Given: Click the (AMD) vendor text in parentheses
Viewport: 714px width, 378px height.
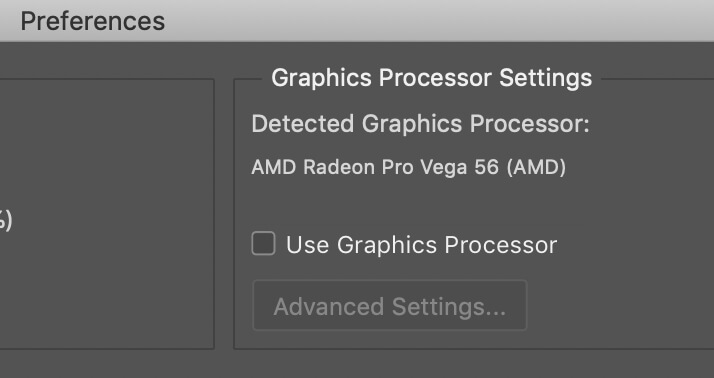Looking at the screenshot, I should tap(536, 167).
